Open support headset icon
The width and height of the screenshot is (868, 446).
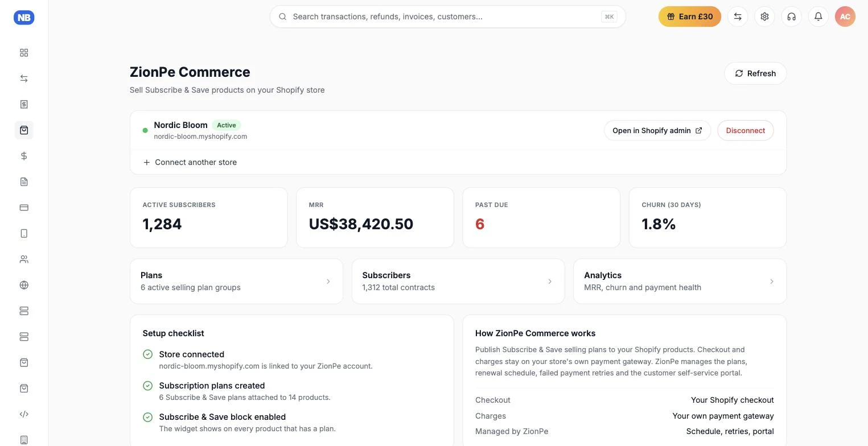click(x=791, y=16)
